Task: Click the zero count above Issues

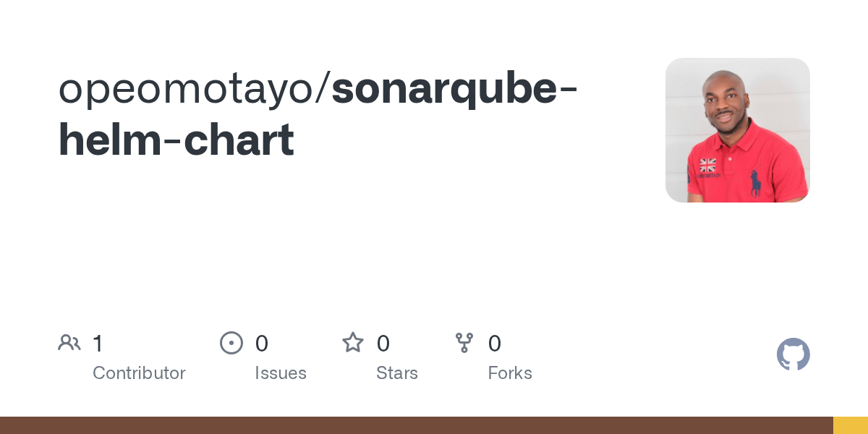Action: pos(262,343)
